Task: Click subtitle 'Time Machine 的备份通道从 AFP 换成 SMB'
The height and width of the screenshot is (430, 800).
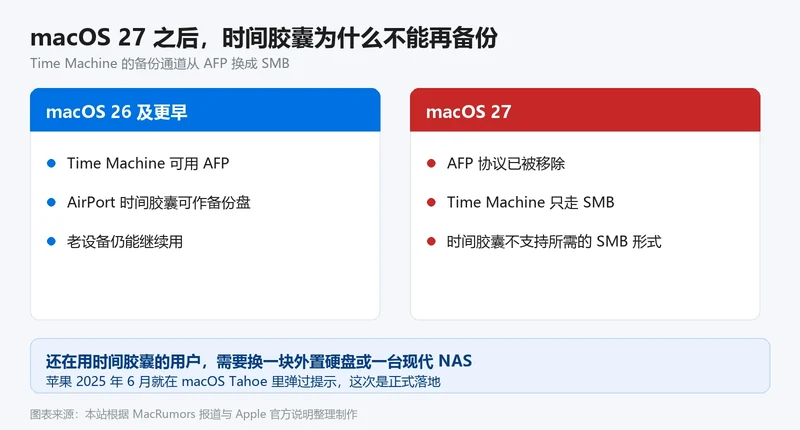Action: tap(160, 63)
